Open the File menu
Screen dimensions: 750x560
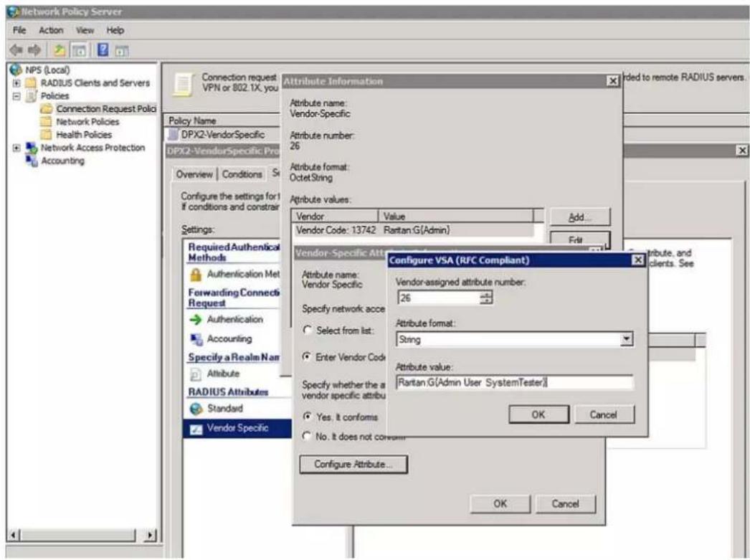click(x=19, y=30)
